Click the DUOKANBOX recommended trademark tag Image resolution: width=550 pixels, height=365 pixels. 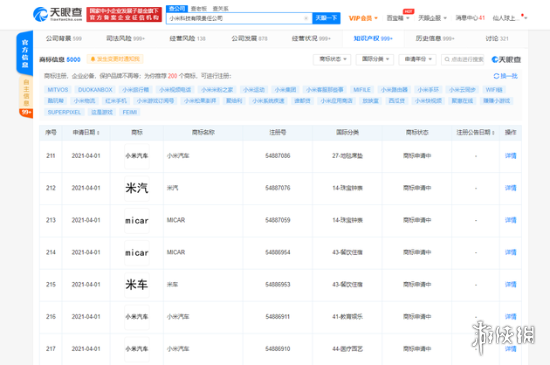pos(95,90)
